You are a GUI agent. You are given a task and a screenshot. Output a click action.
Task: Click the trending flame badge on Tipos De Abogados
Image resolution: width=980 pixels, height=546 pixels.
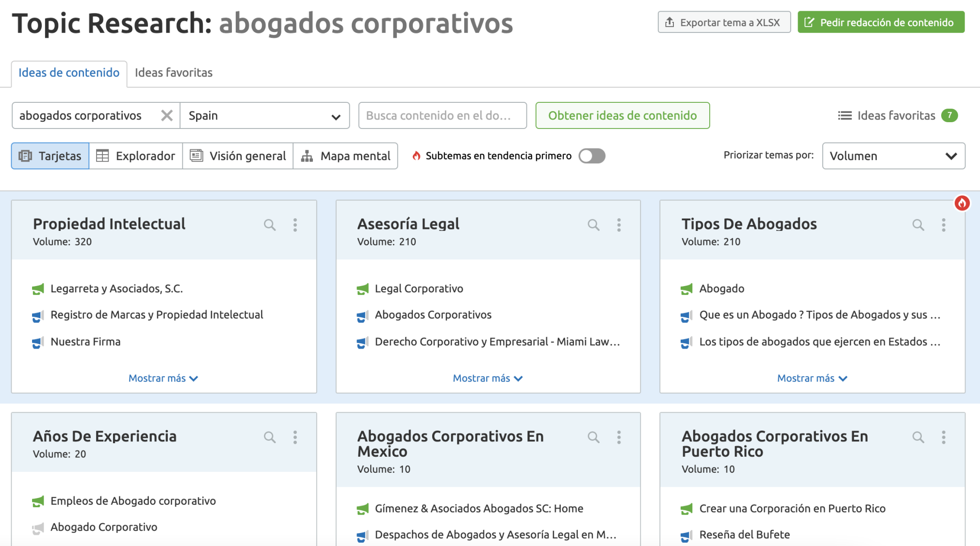click(962, 203)
